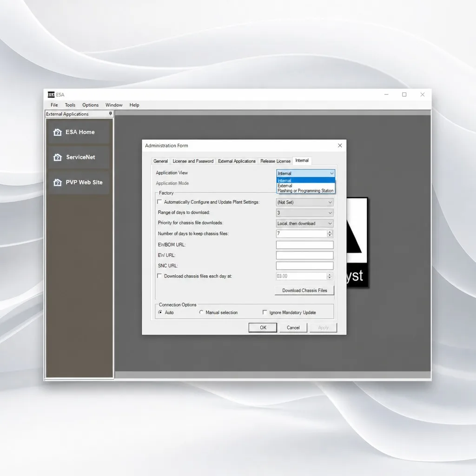Increase number of days to keep chassis files
476x476 pixels.
coord(330,232)
